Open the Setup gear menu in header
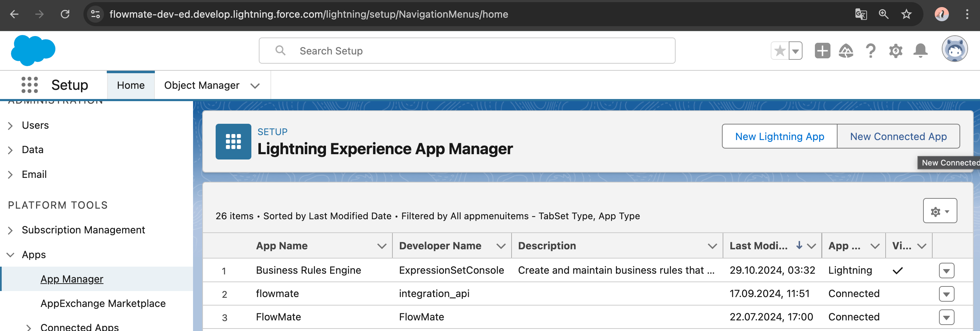Image resolution: width=980 pixels, height=331 pixels. point(896,51)
